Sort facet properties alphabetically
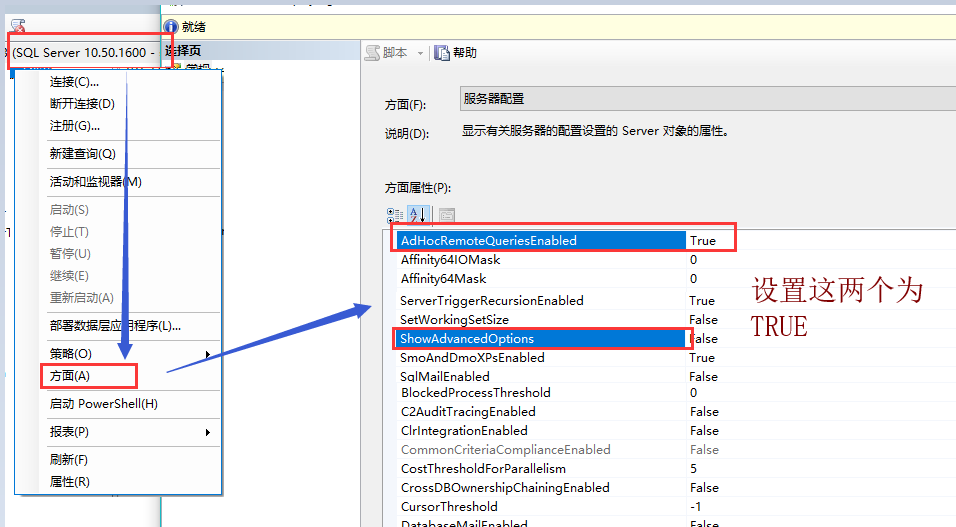Screen dimensions: 956x527 point(419,215)
